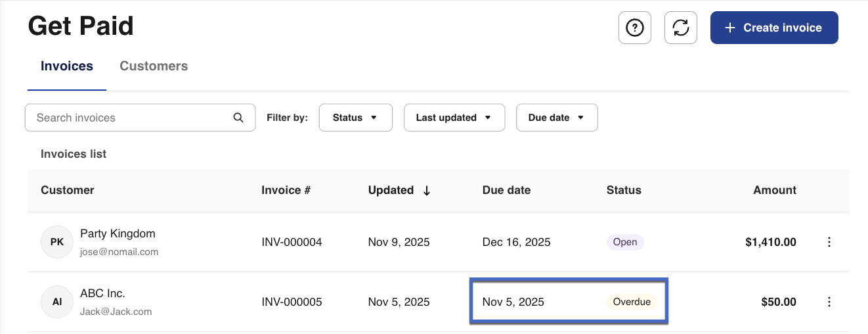Click the Create invoice button

point(773,28)
